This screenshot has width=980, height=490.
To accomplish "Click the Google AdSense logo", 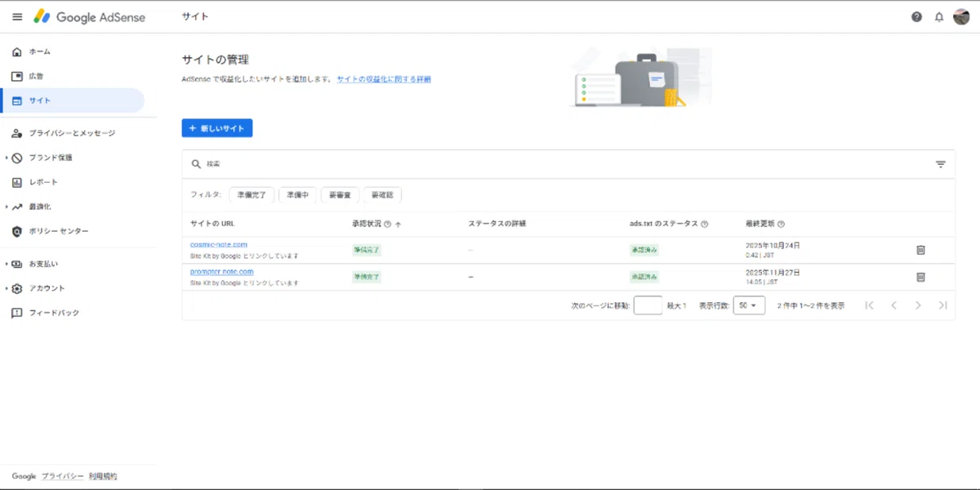I will [x=90, y=16].
